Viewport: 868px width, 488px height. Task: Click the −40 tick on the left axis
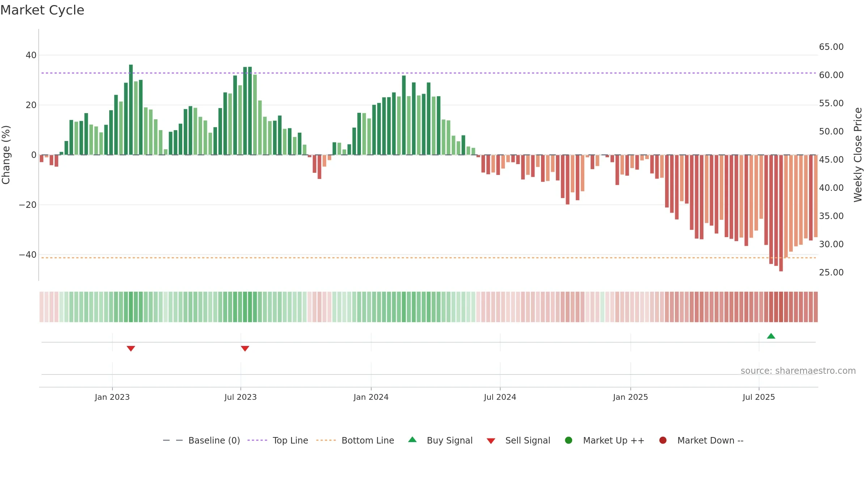point(28,255)
